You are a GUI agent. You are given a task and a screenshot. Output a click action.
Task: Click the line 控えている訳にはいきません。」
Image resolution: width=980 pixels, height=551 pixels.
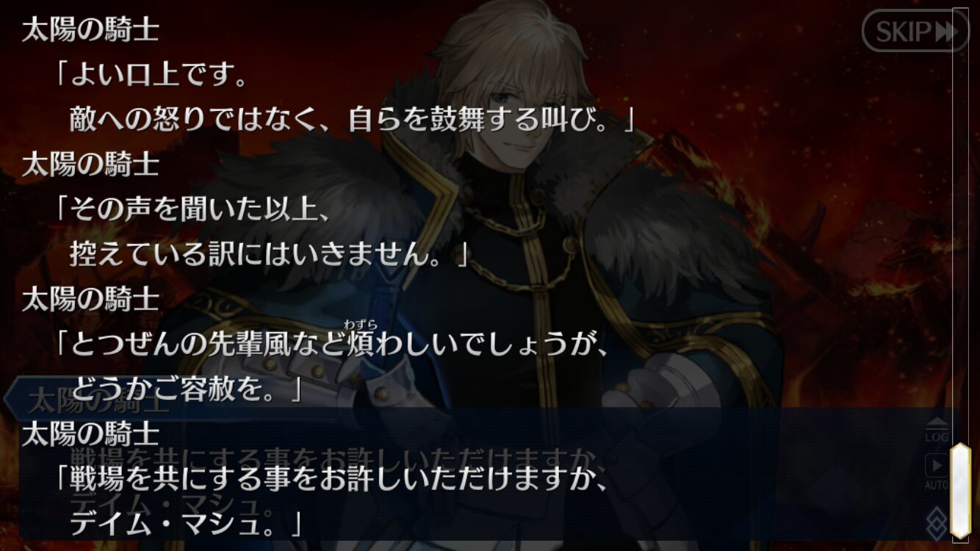(269, 253)
